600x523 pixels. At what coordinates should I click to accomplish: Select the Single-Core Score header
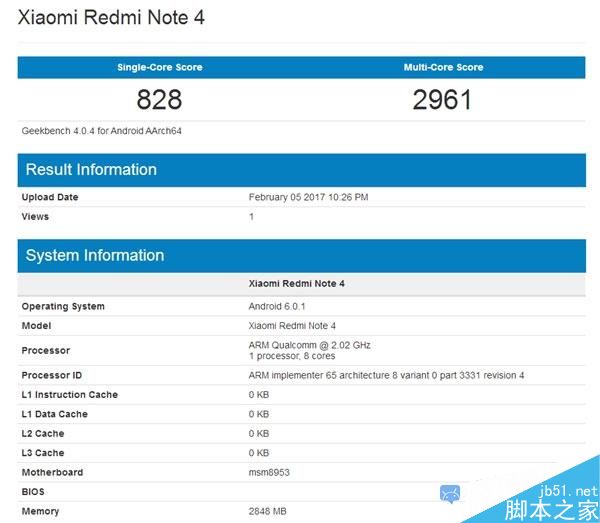(x=160, y=67)
